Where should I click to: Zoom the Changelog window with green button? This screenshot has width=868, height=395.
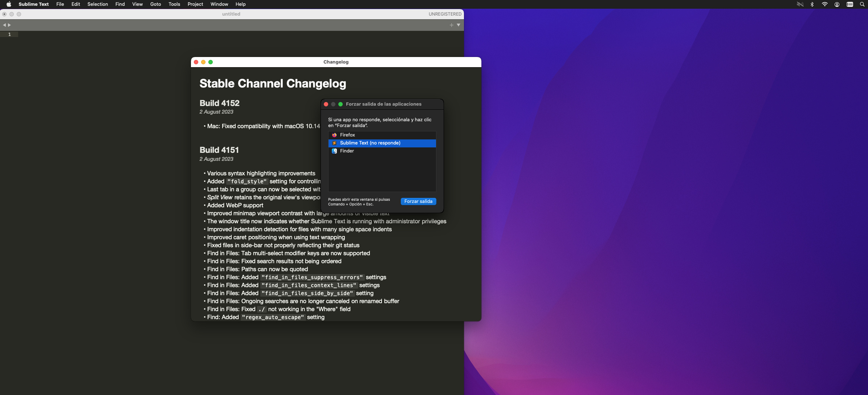[211, 62]
